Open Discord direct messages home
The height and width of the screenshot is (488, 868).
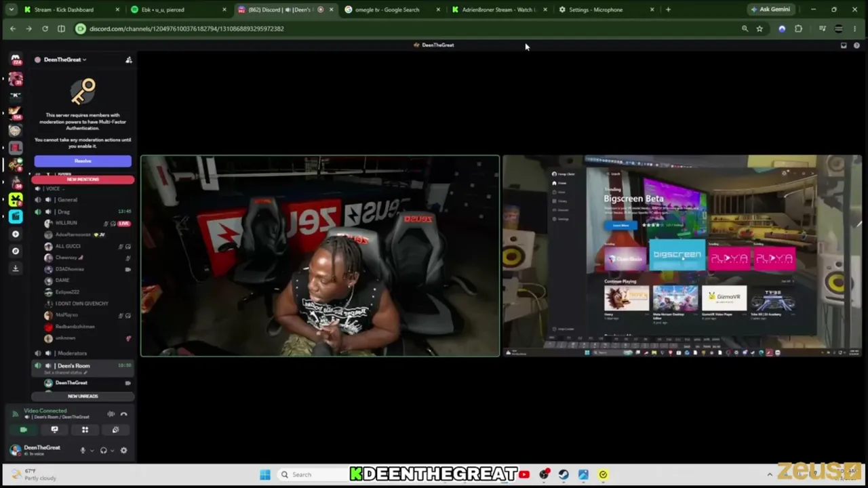16,60
